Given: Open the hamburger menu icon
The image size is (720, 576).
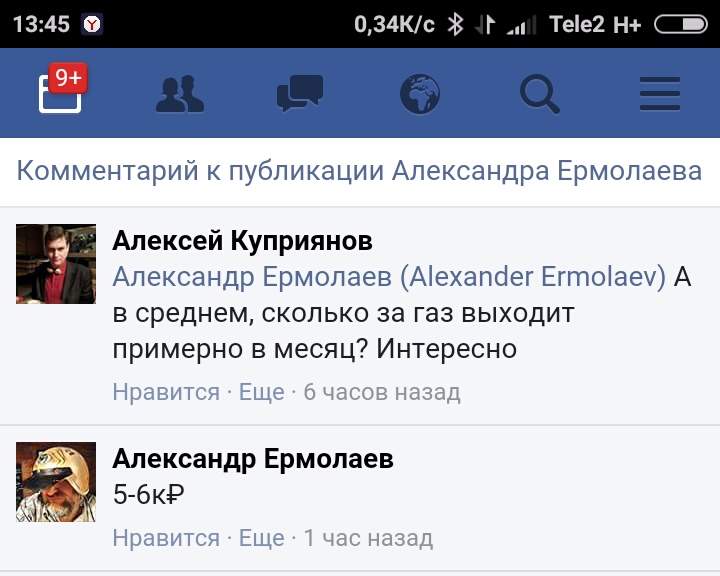Looking at the screenshot, I should click(x=660, y=94).
